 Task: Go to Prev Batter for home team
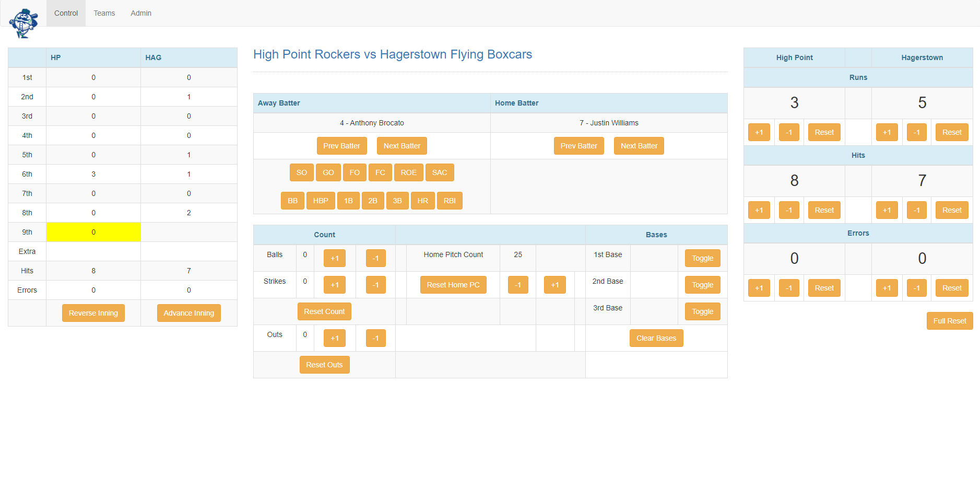pyautogui.click(x=578, y=146)
